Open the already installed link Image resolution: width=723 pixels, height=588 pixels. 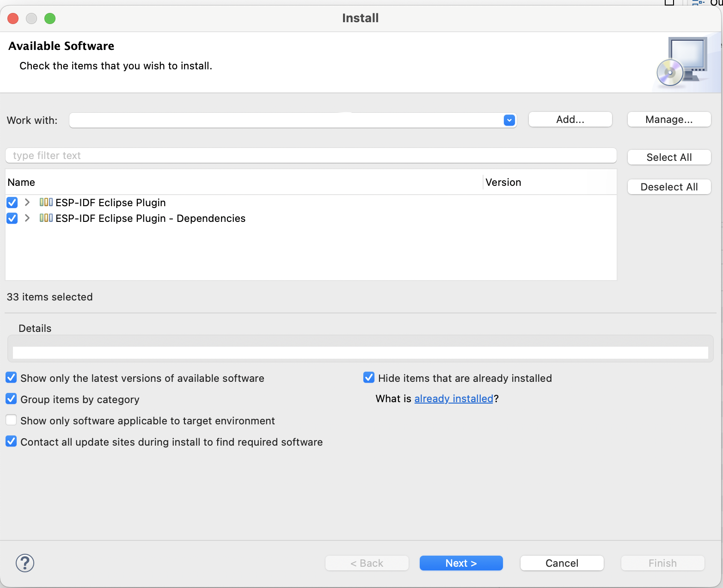[453, 398]
